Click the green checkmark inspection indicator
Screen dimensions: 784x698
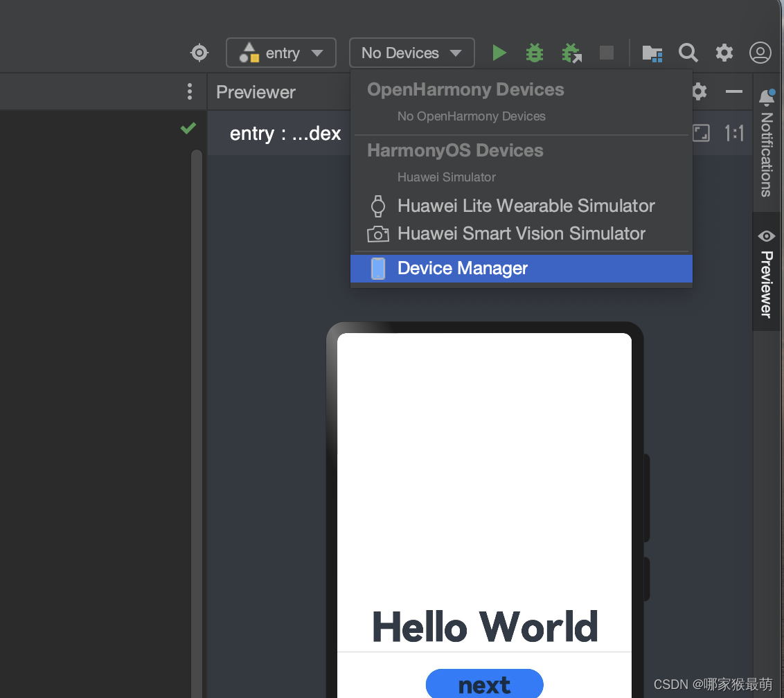coord(188,129)
